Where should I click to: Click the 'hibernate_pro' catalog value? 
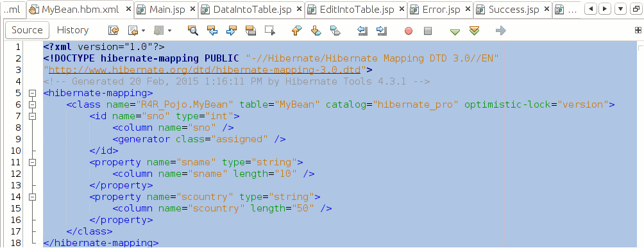click(416, 104)
